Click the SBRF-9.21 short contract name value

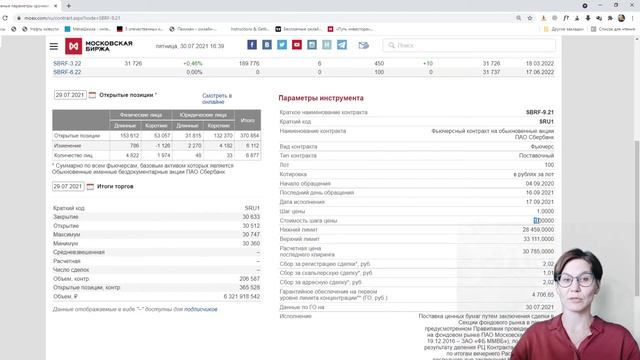[x=540, y=112]
